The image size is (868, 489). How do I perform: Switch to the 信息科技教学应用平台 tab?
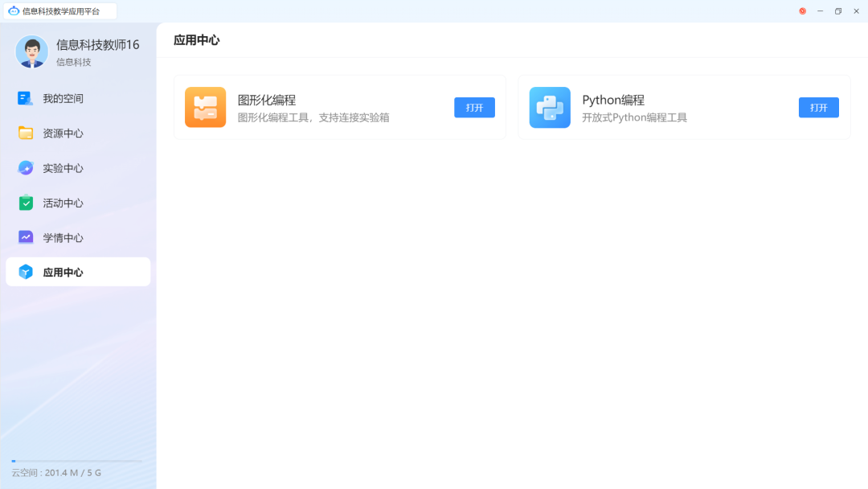pos(60,10)
